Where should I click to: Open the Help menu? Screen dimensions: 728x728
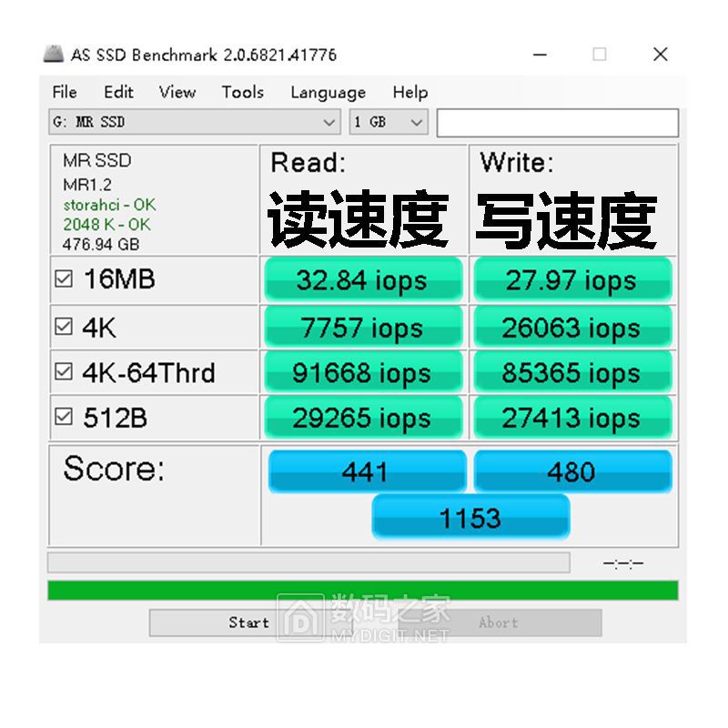(x=410, y=93)
